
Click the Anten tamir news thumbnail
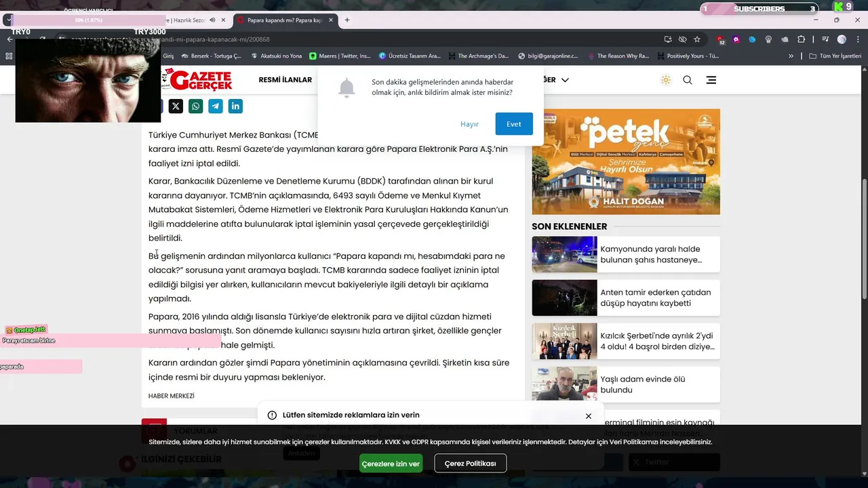pyautogui.click(x=564, y=298)
